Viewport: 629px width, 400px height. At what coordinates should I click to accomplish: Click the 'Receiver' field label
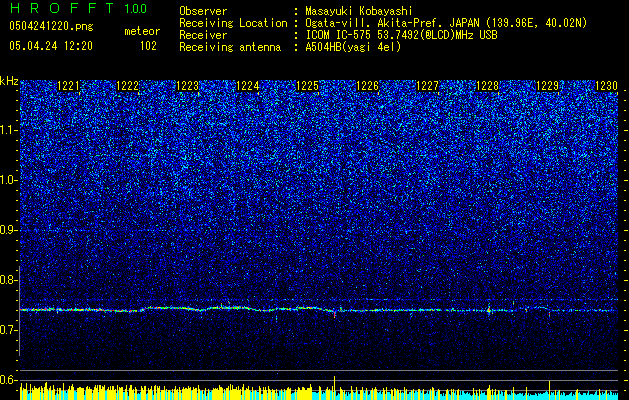click(203, 35)
